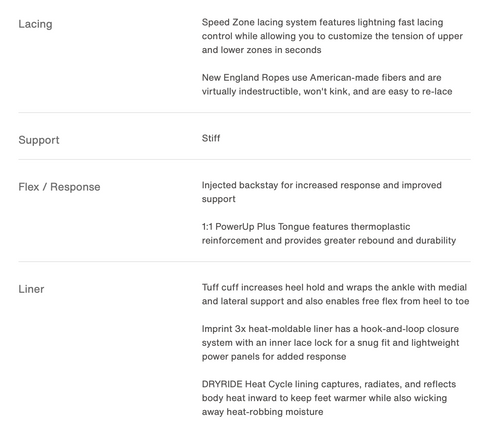Select the Stiff support value
Viewport: 480px width, 428px height.
click(x=211, y=138)
